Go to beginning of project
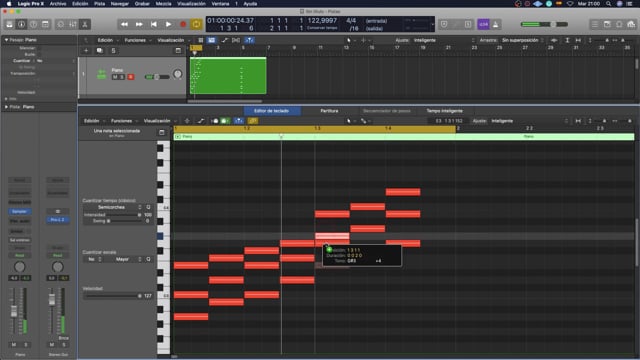 (x=153, y=24)
